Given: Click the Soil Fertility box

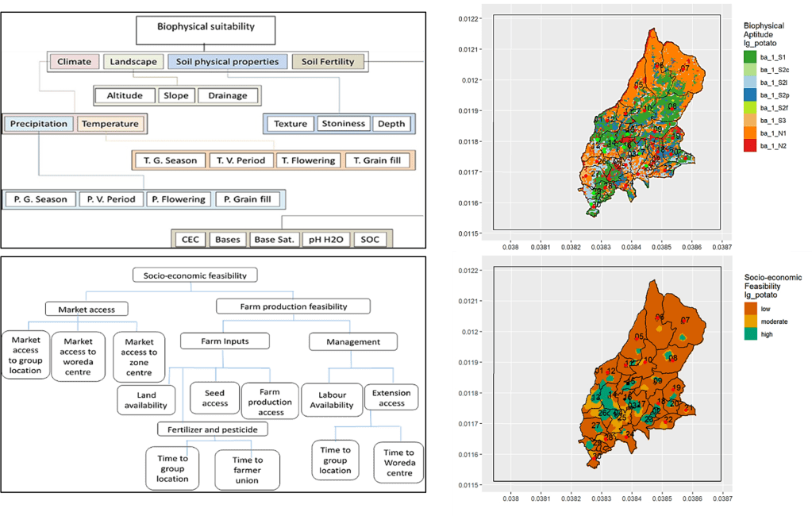Looking at the screenshot, I should click(x=328, y=61).
